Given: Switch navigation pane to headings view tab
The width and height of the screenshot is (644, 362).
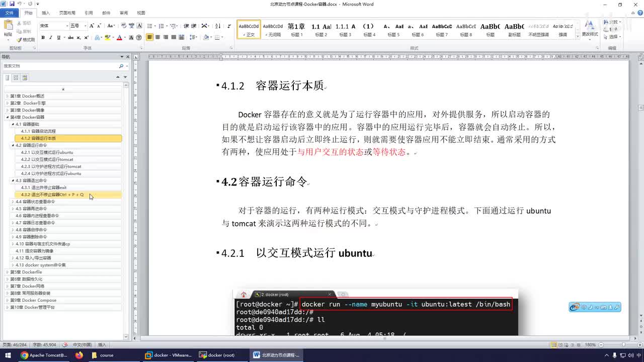Looking at the screenshot, I should pyautogui.click(x=7, y=77).
